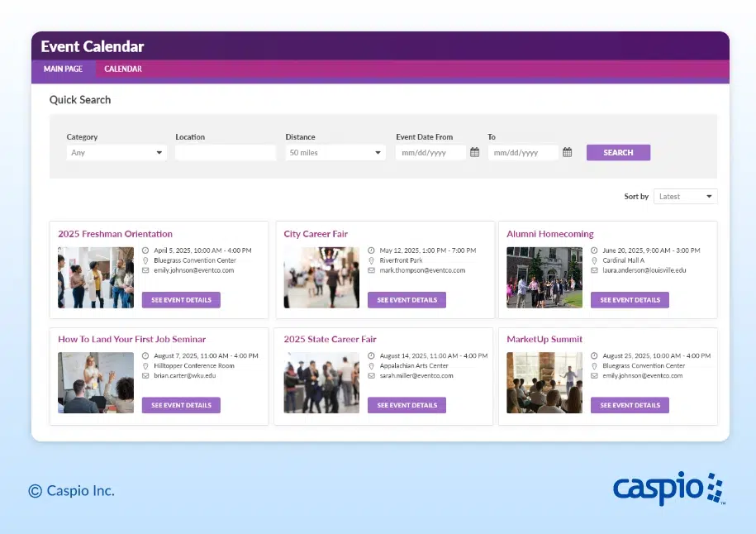756x534 pixels.
Task: Open the Alumni Homecoming title link
Action: coord(549,234)
